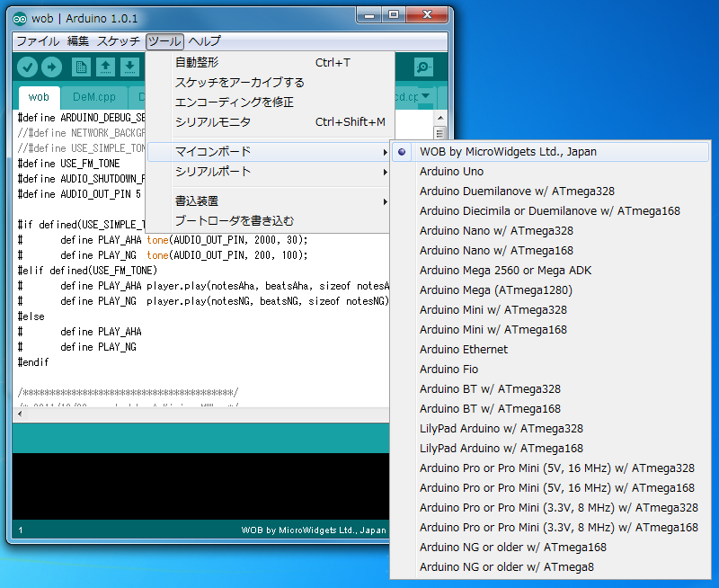Click the Open sketch up-arrow icon
The width and height of the screenshot is (719, 588).
coord(105,67)
